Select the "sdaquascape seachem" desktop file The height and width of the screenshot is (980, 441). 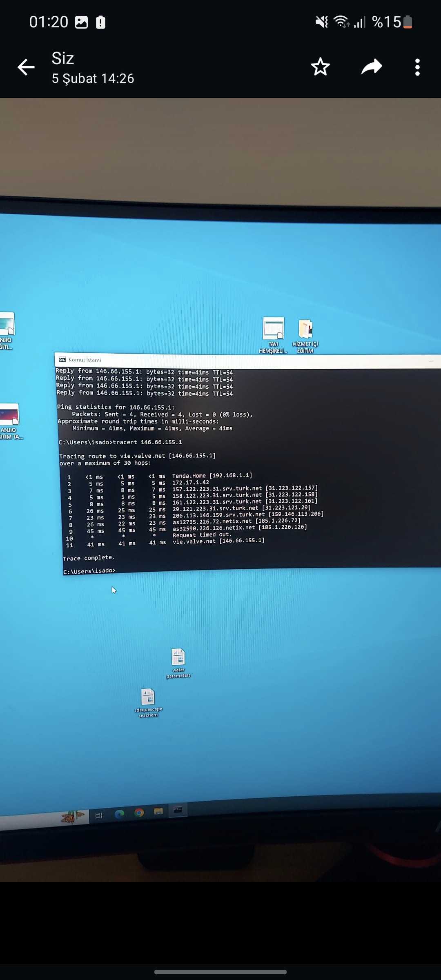click(148, 703)
